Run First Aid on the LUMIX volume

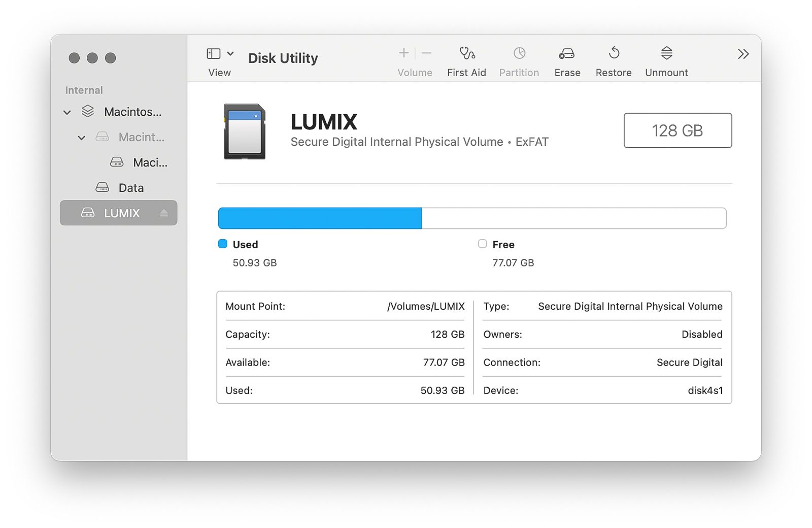[466, 54]
